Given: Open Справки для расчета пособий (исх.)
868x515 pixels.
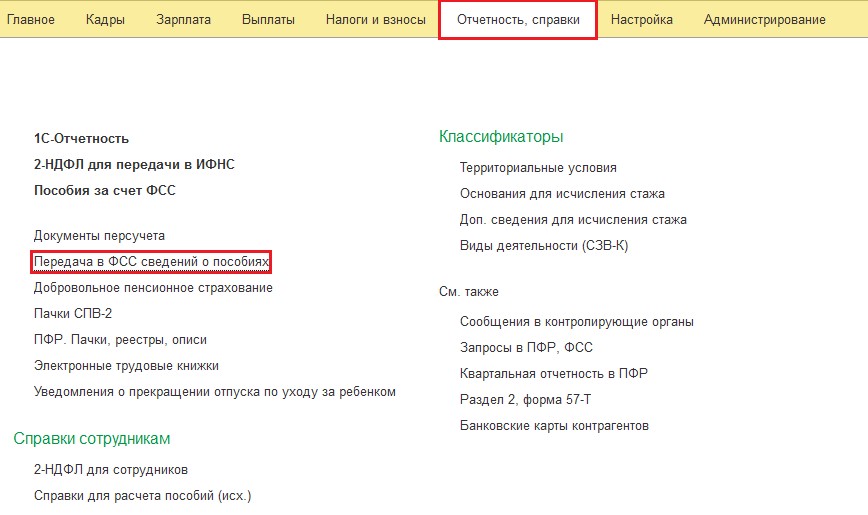Looking at the screenshot, I should [x=143, y=496].
